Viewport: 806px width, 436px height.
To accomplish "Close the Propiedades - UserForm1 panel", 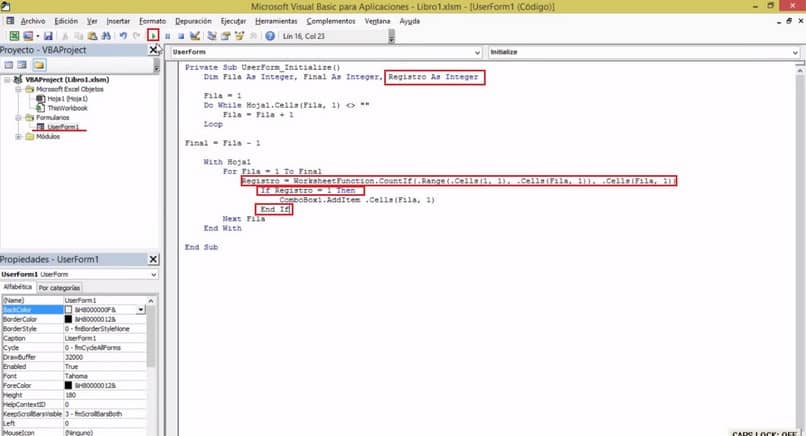I will coord(153,259).
